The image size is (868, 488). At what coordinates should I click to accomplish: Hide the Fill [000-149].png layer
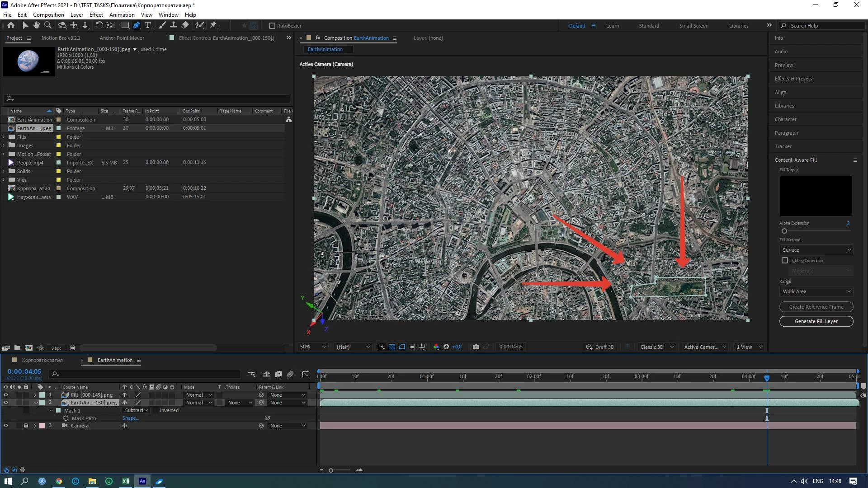pyautogui.click(x=5, y=395)
